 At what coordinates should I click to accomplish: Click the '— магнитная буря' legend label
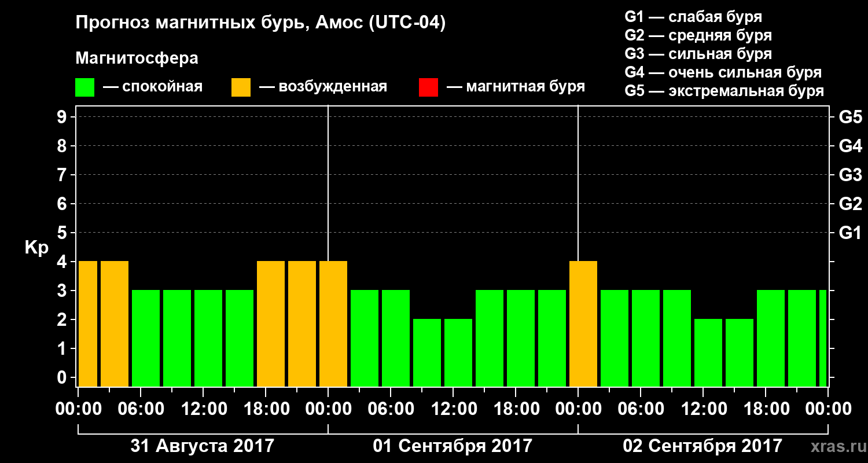(516, 87)
